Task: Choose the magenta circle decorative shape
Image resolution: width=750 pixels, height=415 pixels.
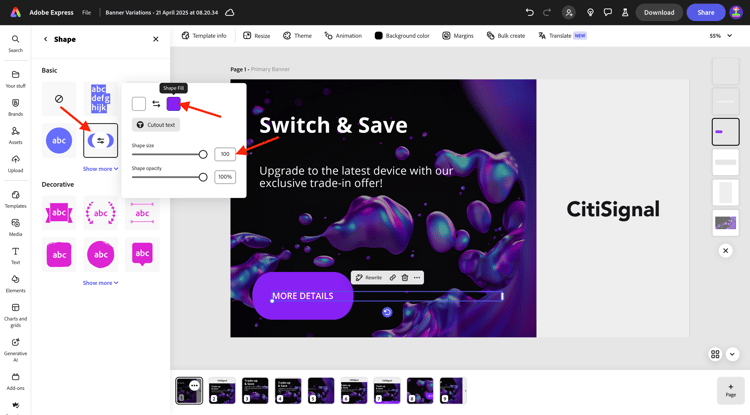Action: point(100,254)
